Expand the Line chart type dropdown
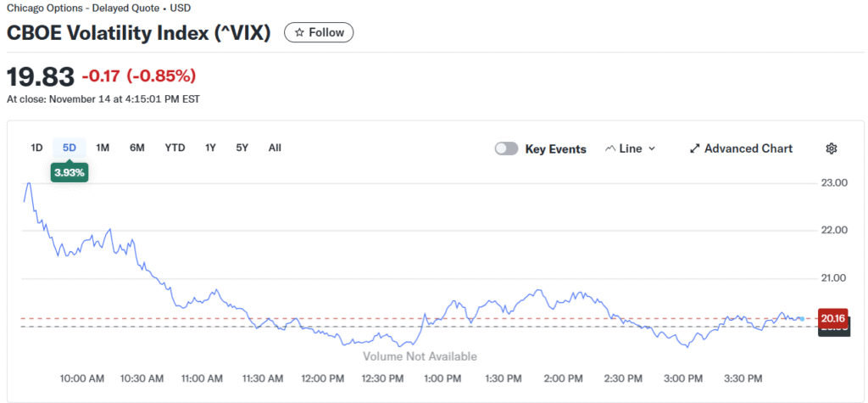This screenshot has width=868, height=403. (x=651, y=148)
